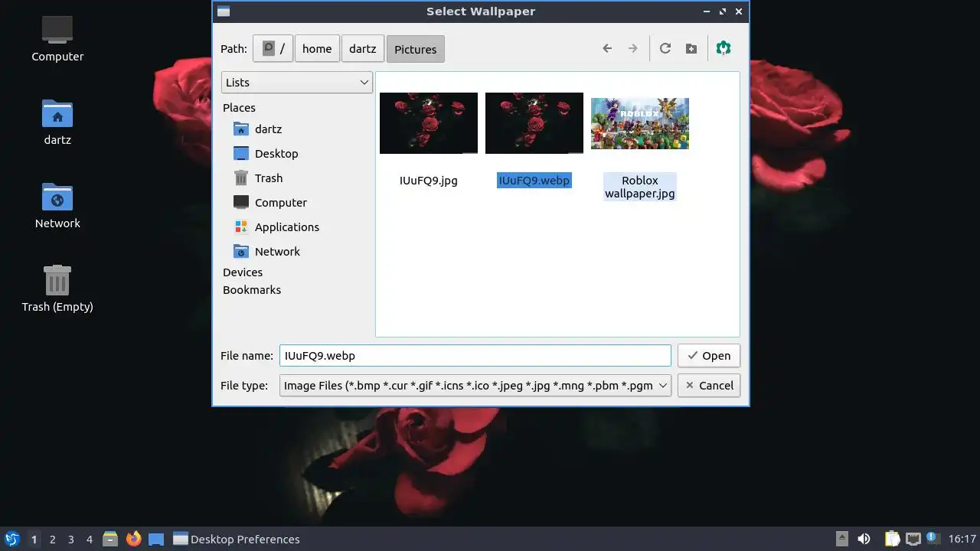Image resolution: width=980 pixels, height=551 pixels.
Task: Select the Roblox wallpaper.jpg thumbnail
Action: (640, 123)
